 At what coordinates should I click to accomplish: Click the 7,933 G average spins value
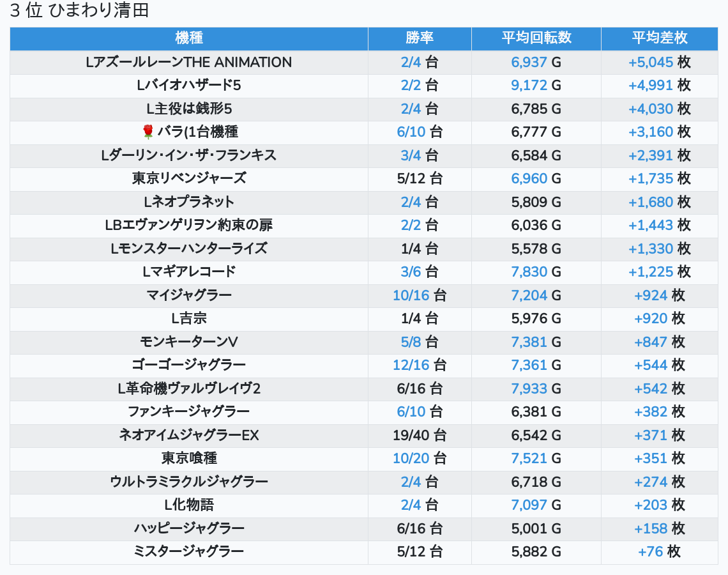[536, 388]
